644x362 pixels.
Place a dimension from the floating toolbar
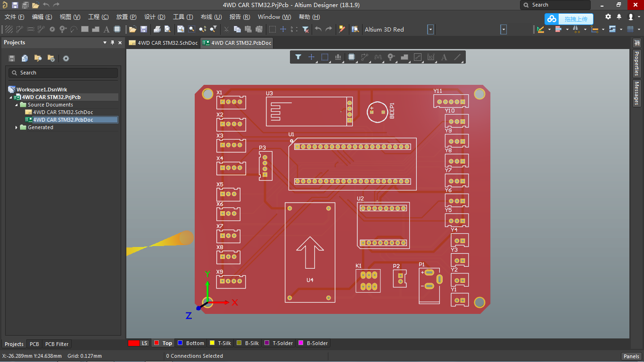[x=431, y=57]
